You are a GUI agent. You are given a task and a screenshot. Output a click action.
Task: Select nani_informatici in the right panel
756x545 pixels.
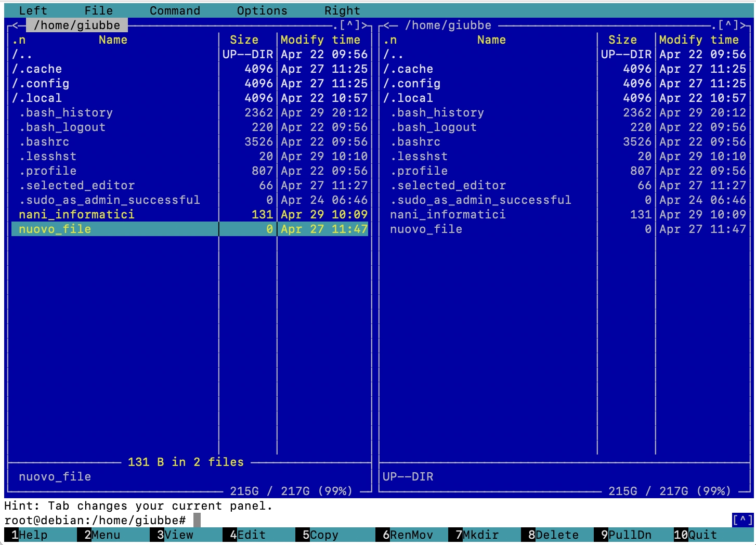tap(448, 214)
